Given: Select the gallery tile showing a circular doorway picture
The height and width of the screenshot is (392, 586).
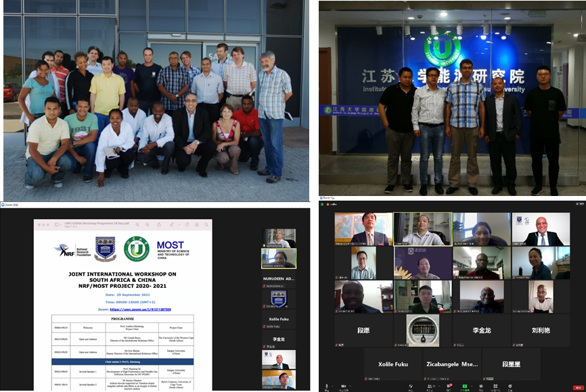Looking at the screenshot, I should pos(423,330).
